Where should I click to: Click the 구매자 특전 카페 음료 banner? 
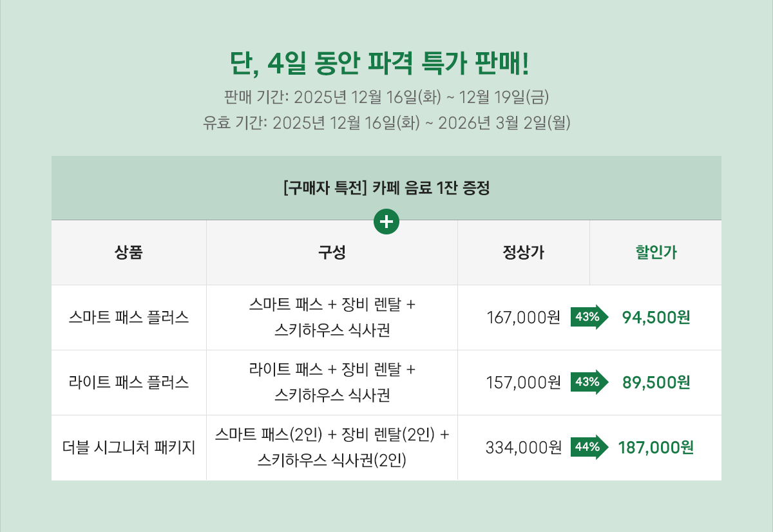(386, 189)
